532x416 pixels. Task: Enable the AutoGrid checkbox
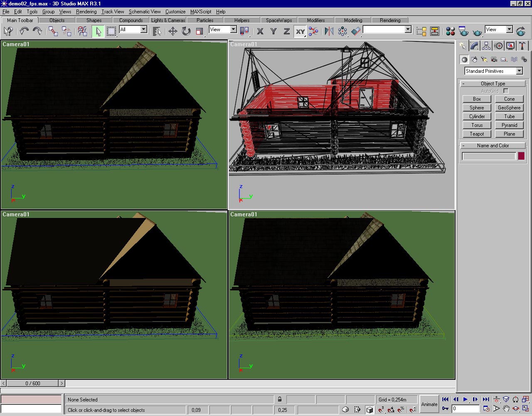coord(506,91)
